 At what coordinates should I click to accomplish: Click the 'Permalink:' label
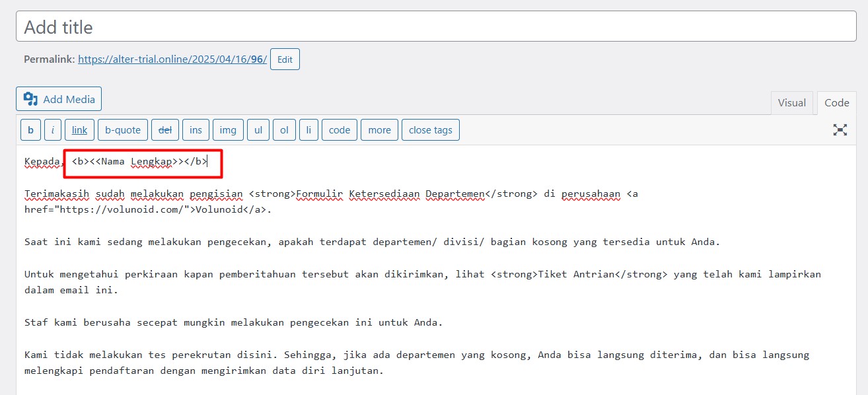(x=50, y=59)
